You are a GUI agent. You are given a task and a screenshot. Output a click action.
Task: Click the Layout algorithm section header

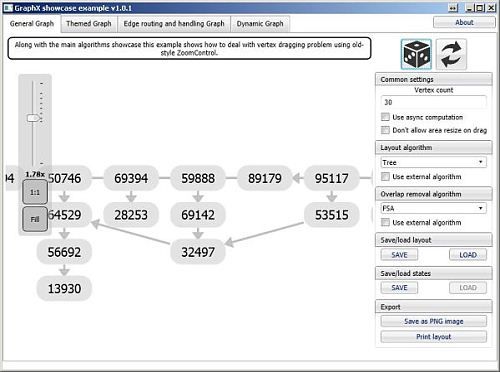[x=434, y=148]
